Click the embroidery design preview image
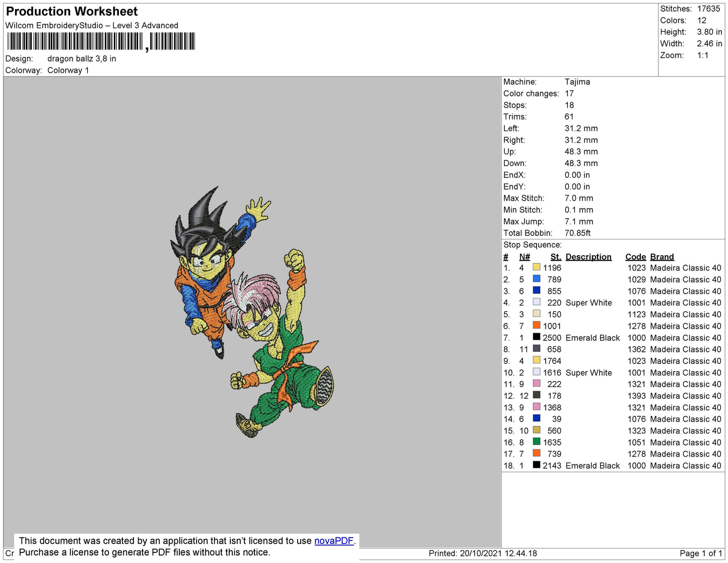728x563 pixels. coord(252,312)
